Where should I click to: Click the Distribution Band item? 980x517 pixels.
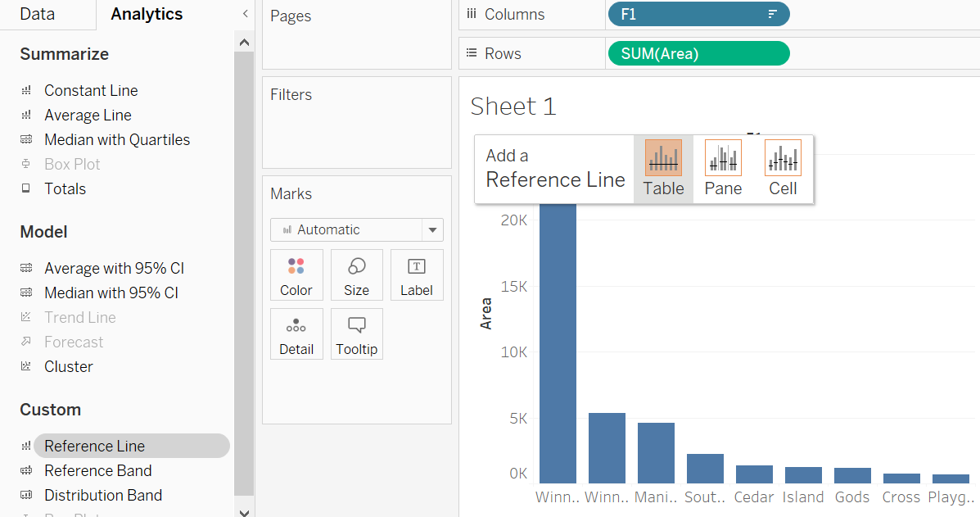tap(103, 496)
